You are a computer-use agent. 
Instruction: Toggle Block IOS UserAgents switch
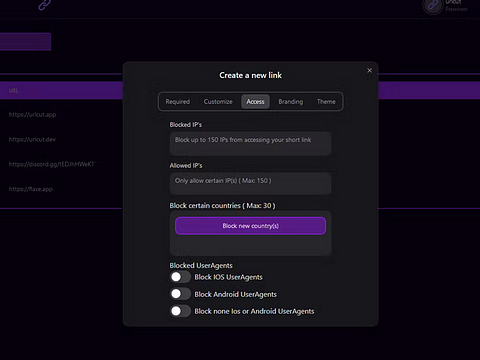click(x=180, y=277)
